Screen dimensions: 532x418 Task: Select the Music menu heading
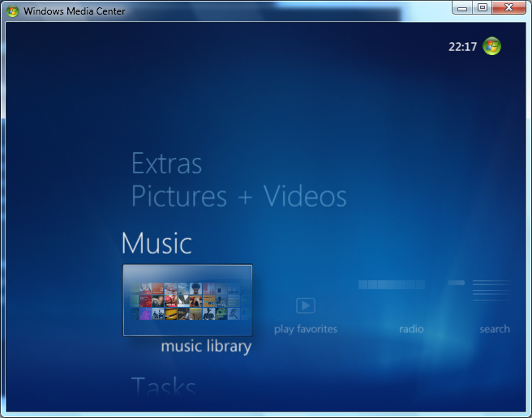coord(157,243)
